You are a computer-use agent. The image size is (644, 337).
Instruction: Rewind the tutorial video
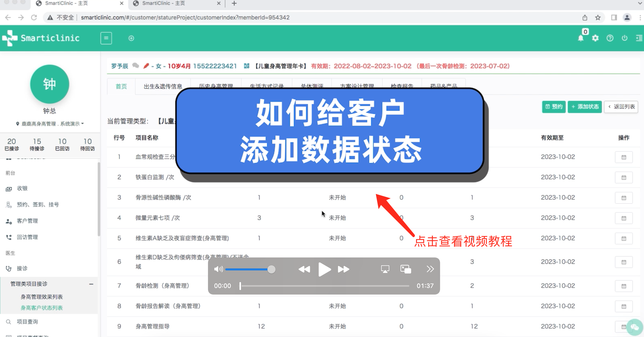coord(304,269)
